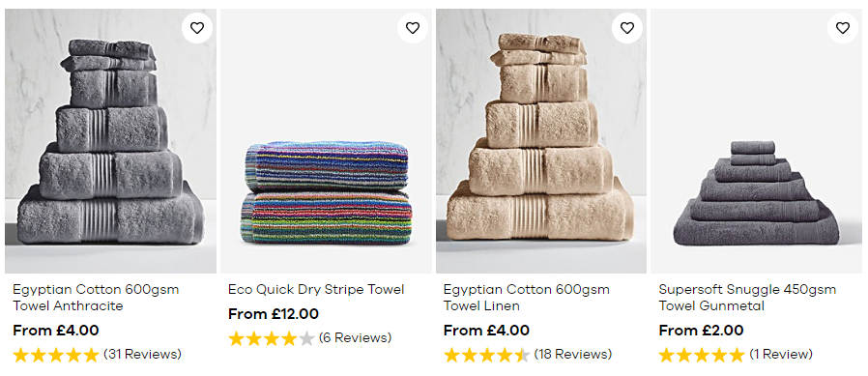Favourite the Egyptian Cotton Towel Anthracite with heart icon
868x376 pixels.
pyautogui.click(x=197, y=28)
